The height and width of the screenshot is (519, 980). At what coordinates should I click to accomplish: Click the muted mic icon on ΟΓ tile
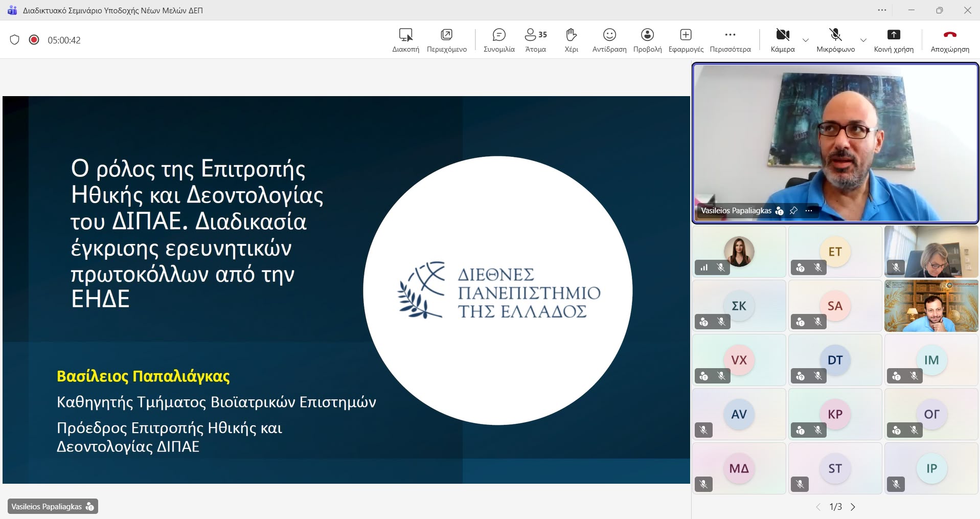point(914,430)
